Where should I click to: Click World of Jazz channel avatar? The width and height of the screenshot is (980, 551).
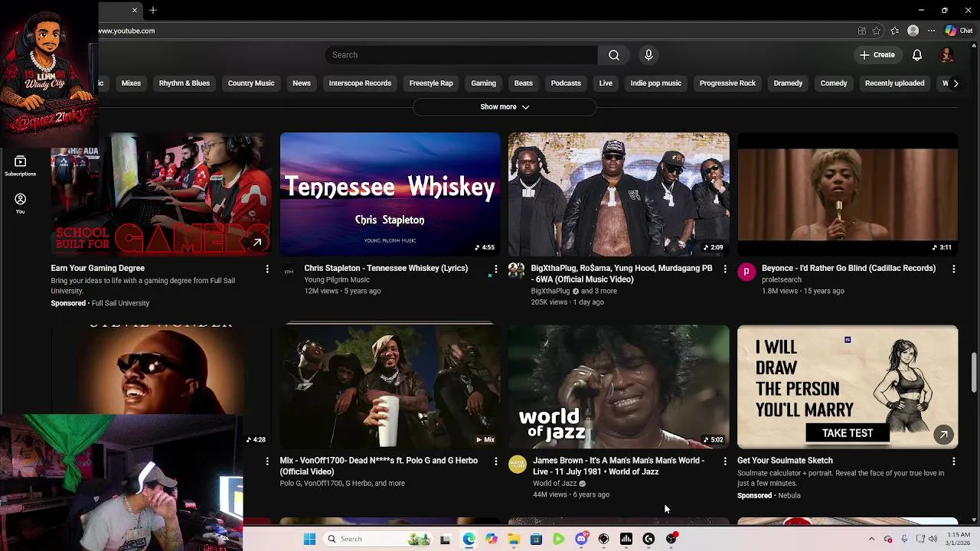[x=518, y=464]
